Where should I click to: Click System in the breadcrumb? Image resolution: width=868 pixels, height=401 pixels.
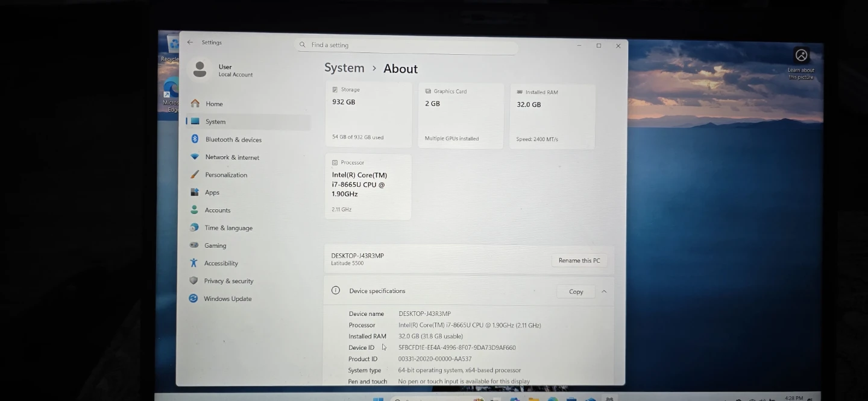(344, 68)
